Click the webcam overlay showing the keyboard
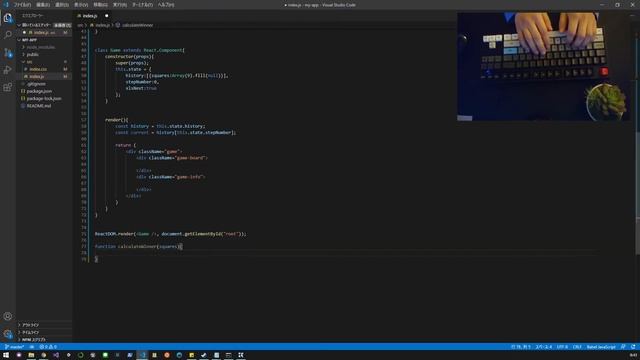The height and width of the screenshot is (360, 640). [x=543, y=67]
